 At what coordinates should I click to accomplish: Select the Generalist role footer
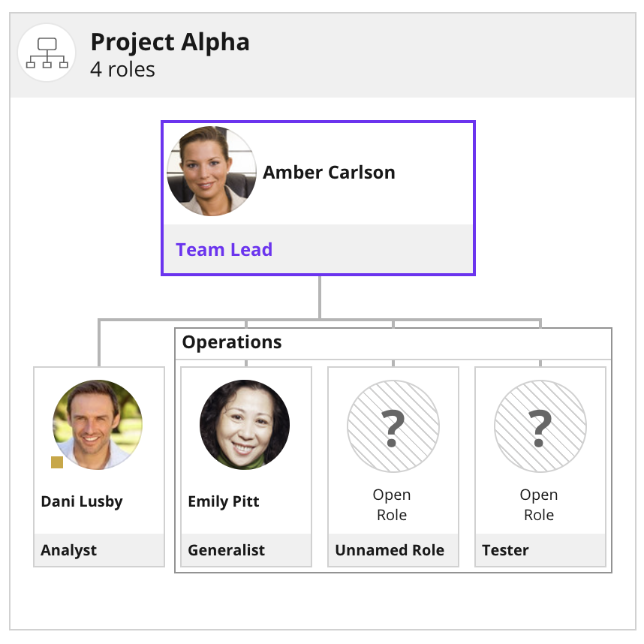point(246,550)
